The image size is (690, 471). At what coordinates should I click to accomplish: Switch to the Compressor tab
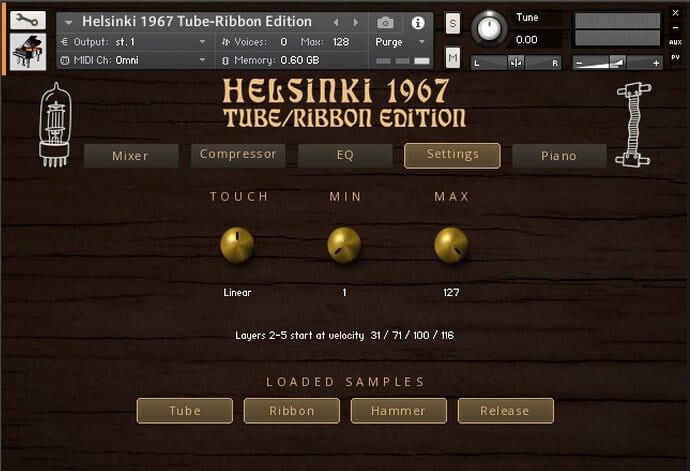(238, 155)
